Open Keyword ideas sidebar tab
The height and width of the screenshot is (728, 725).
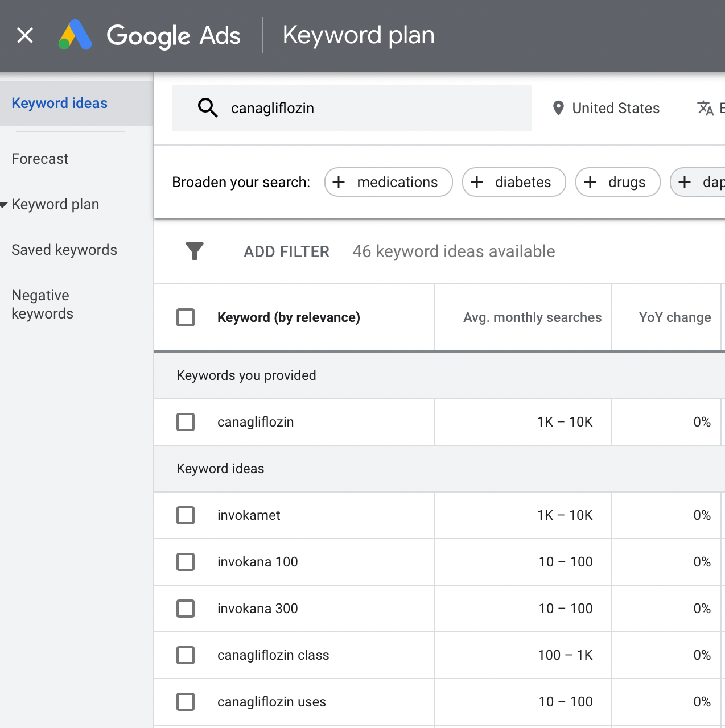point(76,104)
